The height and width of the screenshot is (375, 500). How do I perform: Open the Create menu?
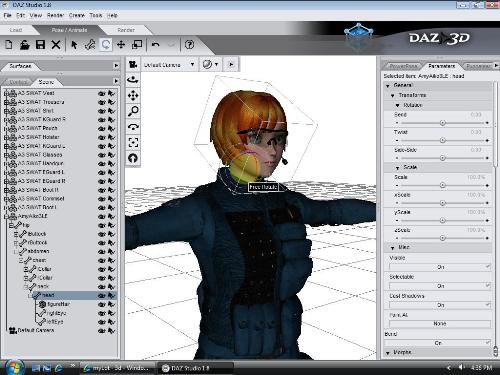coord(77,15)
